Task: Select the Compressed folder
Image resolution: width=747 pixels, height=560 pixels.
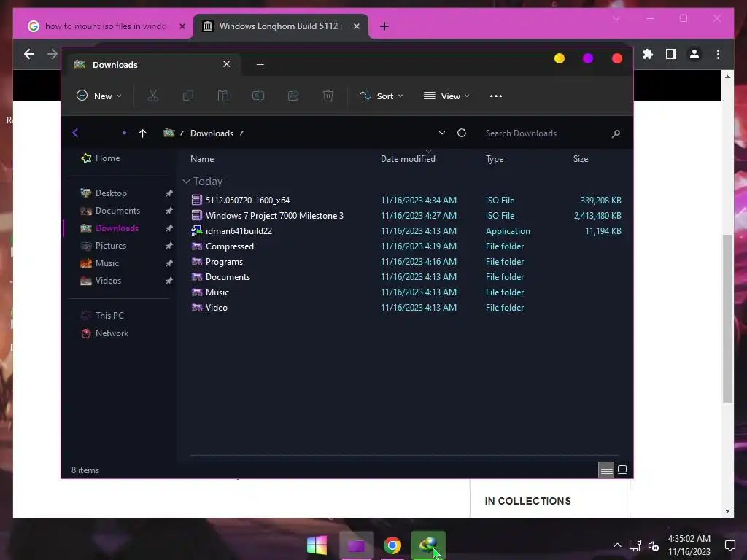Action: coord(406,246)
